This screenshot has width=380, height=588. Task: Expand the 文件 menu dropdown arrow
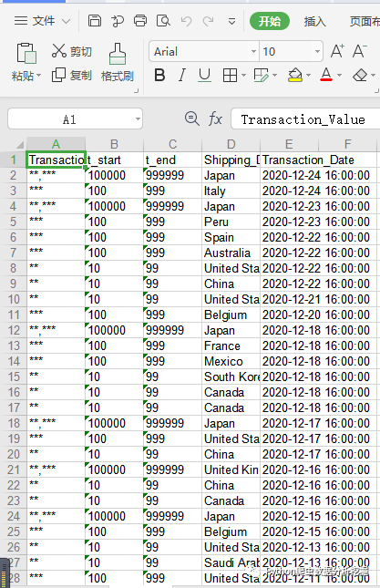coord(66,21)
